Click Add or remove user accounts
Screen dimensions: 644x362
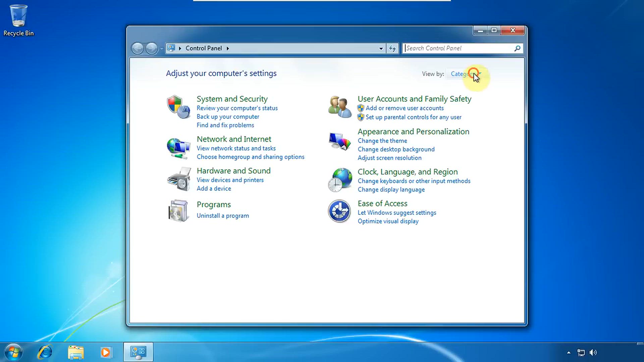[405, 108]
